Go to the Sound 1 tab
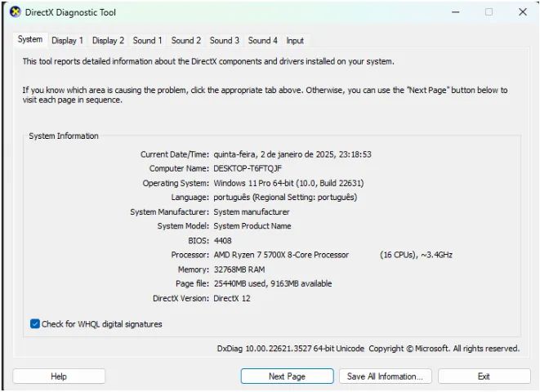540x392 pixels. point(148,40)
